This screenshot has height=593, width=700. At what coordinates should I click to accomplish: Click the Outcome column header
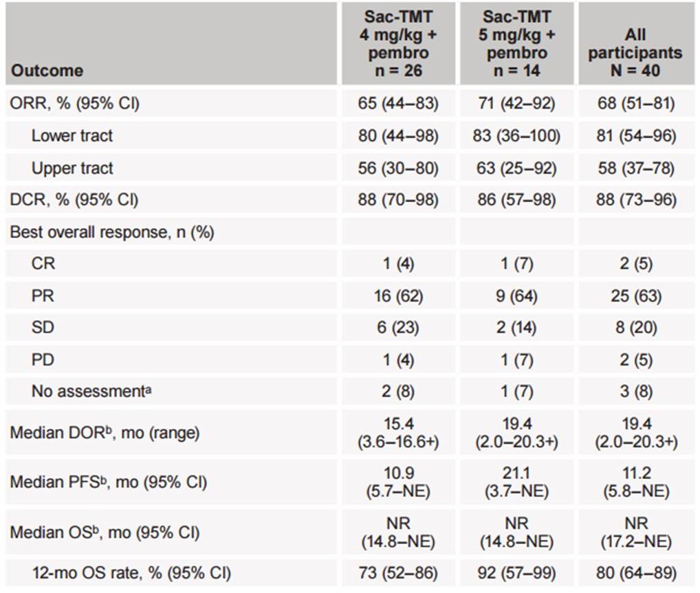[47, 71]
